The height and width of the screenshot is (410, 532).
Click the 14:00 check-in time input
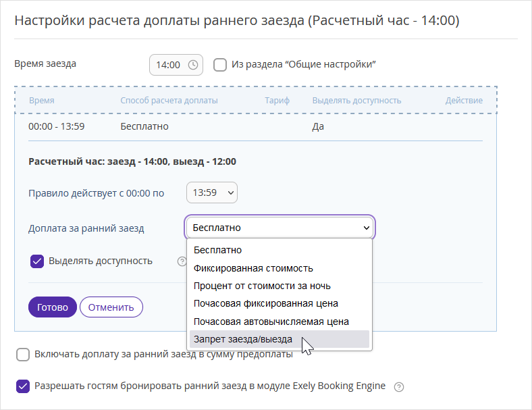[176, 65]
